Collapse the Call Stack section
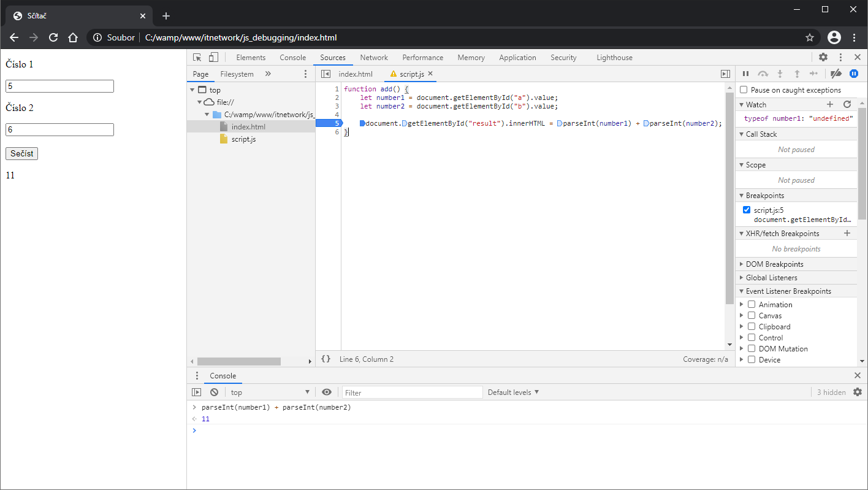 click(761, 134)
